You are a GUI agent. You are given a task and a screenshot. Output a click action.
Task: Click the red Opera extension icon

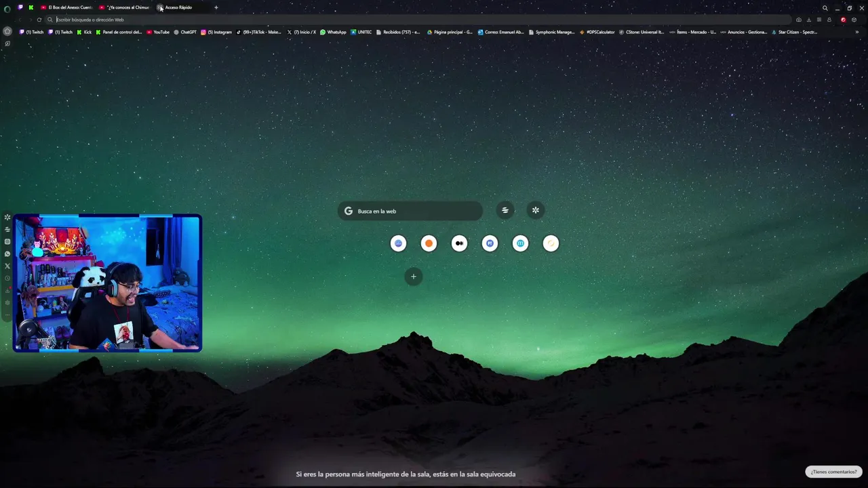[x=843, y=20]
